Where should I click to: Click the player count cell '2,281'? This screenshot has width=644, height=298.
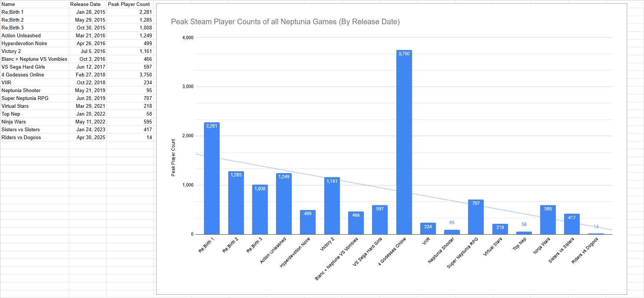click(130, 12)
